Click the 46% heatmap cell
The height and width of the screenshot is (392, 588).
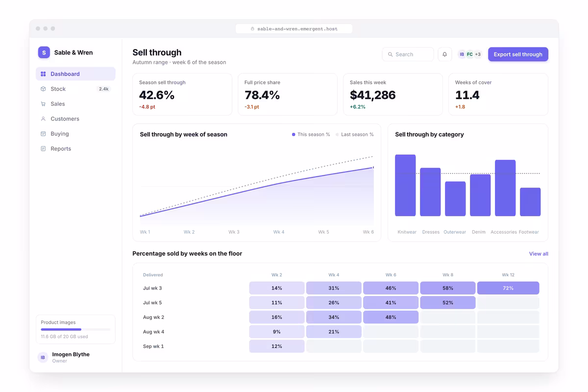point(391,288)
